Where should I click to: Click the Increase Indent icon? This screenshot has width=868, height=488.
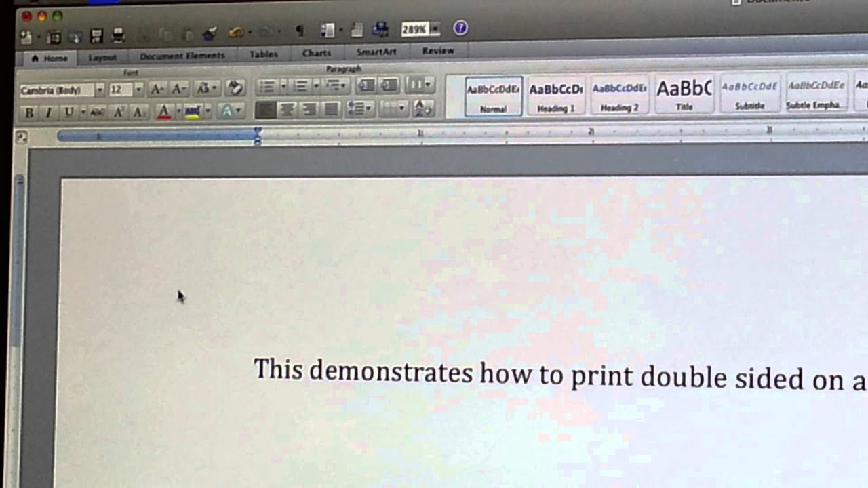[x=389, y=84]
